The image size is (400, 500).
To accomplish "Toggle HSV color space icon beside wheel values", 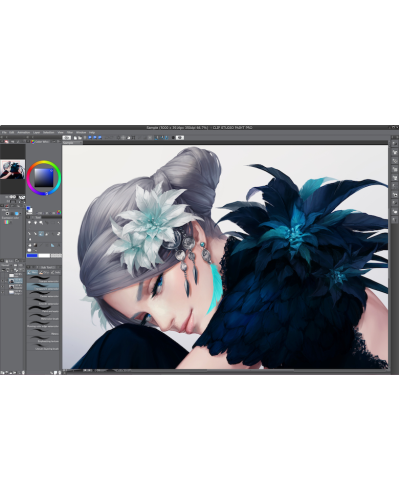I will pyautogui.click(x=59, y=212).
